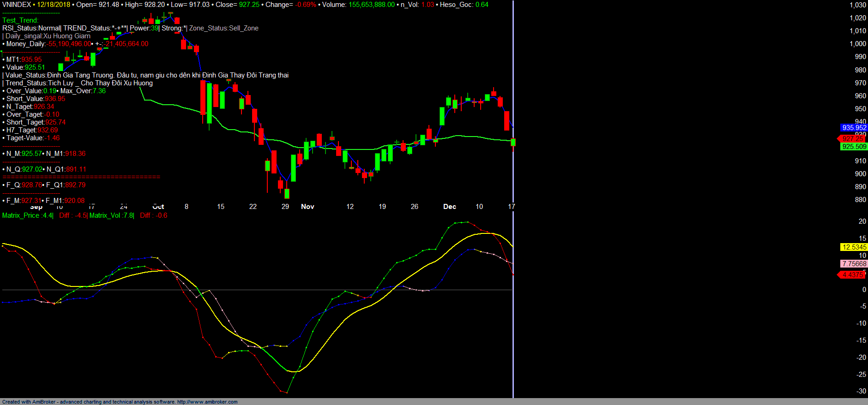
Task: Click the 22 date axis label
Action: [x=253, y=207]
